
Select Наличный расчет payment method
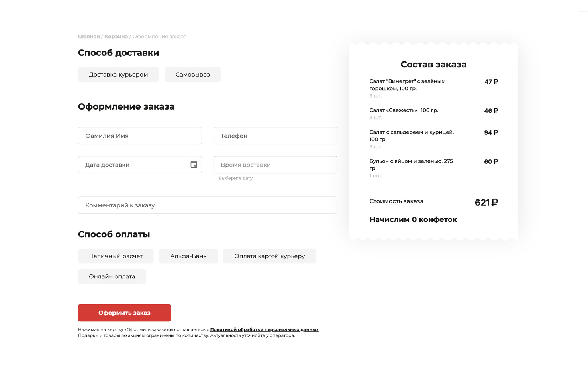coord(116,256)
